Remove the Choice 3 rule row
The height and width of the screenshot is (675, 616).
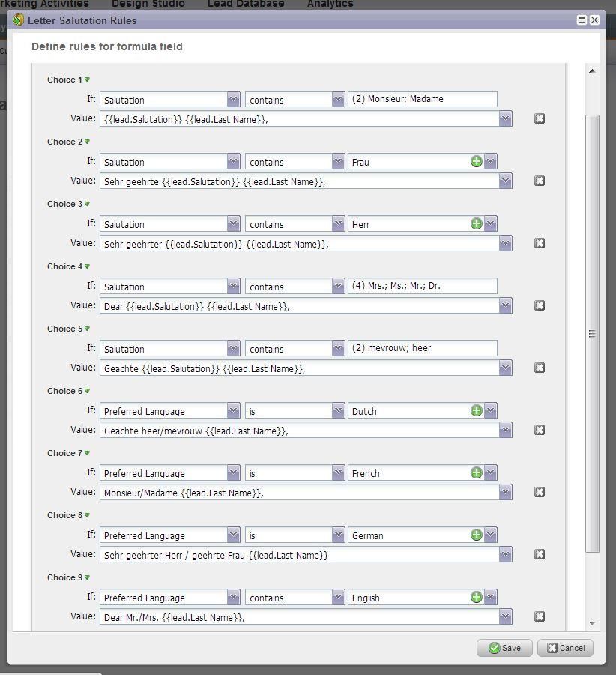pos(540,243)
